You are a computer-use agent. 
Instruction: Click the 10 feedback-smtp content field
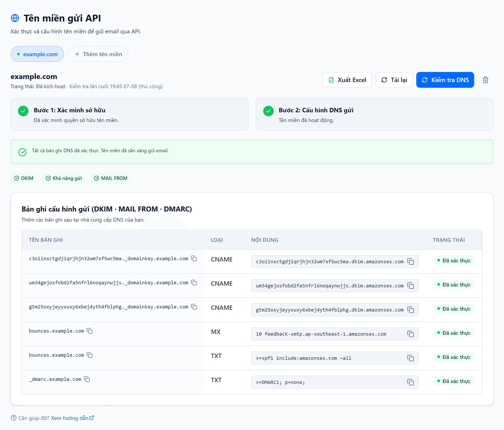click(335, 334)
